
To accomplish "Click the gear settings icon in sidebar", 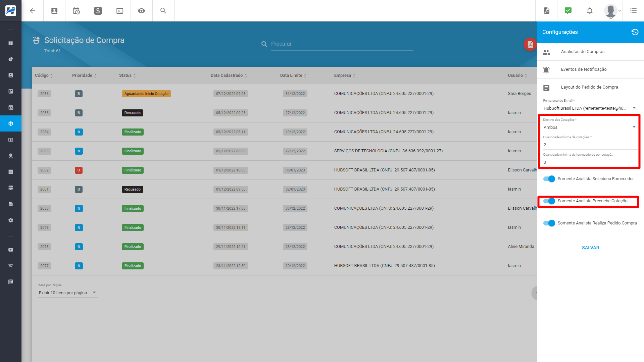I will 11,220.
